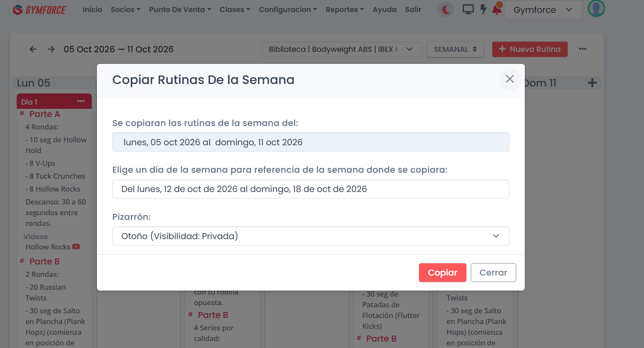Close the Copiar Rutinas dialog with X

click(x=509, y=79)
